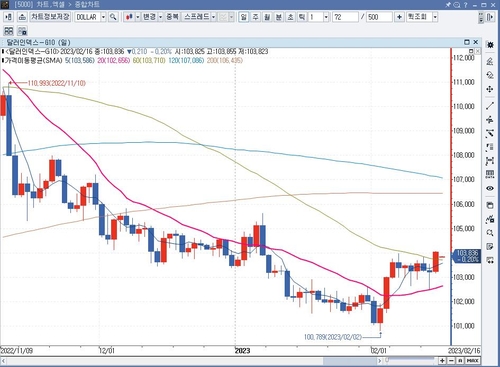Select the 월 (monthly) period toggle
The width and height of the screenshot is (500, 367).
[267, 17]
